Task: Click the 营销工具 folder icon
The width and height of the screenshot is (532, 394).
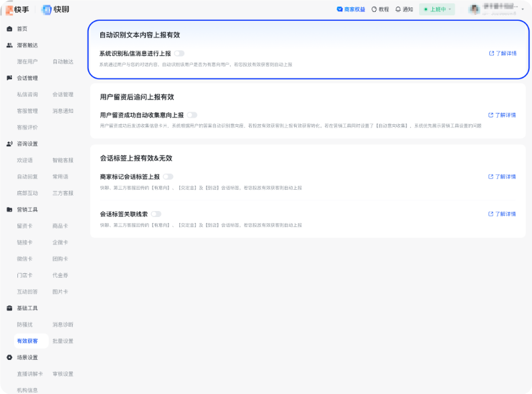Action: 9,210
